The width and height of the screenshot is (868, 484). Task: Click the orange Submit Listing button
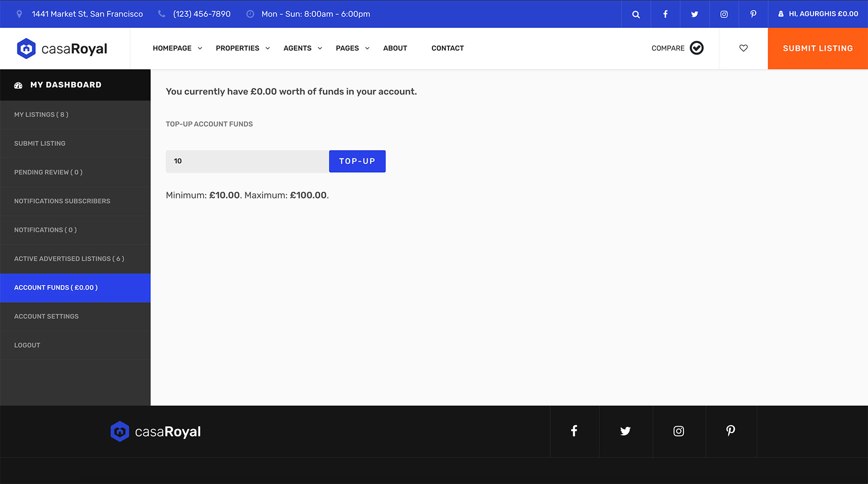click(x=818, y=48)
